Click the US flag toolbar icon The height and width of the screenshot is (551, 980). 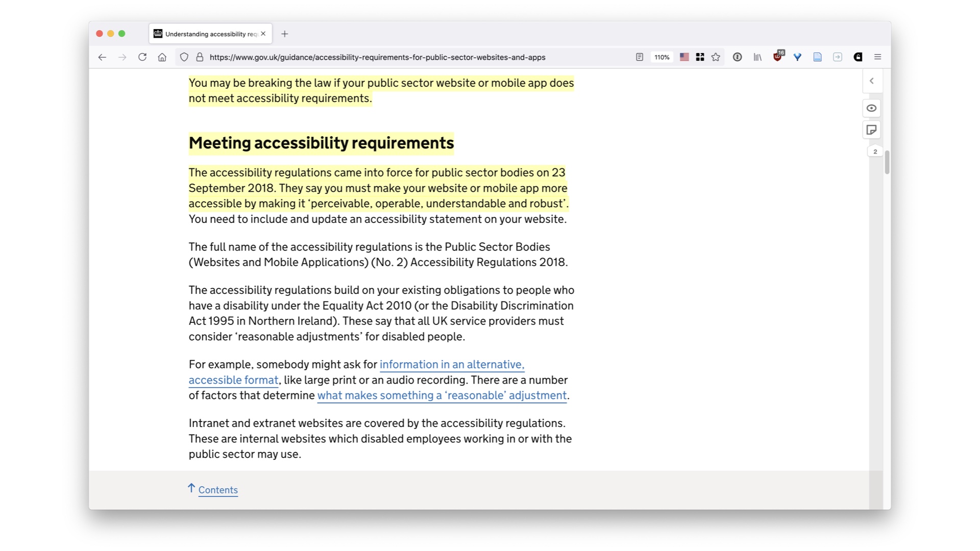click(684, 57)
